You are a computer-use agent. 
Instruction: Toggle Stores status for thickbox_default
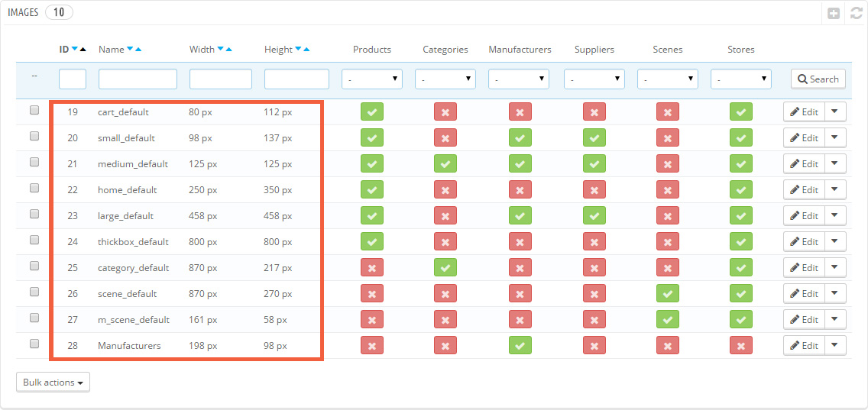click(x=740, y=242)
